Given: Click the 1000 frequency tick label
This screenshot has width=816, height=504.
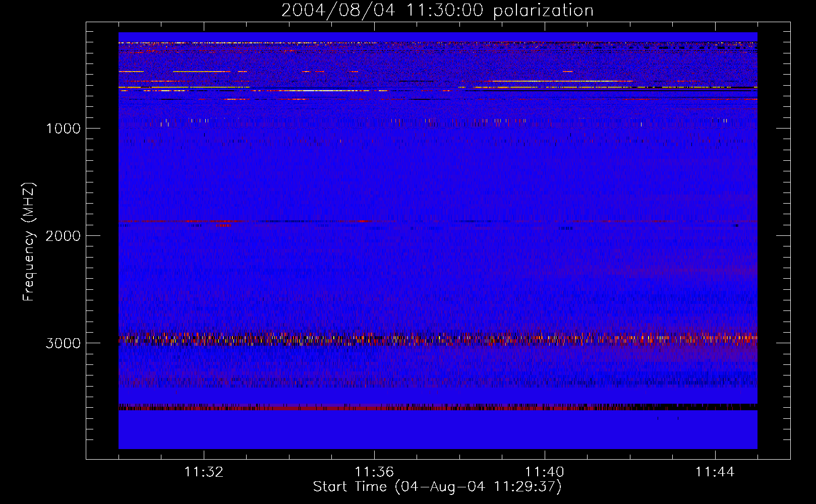Looking at the screenshot, I should click(63, 129).
